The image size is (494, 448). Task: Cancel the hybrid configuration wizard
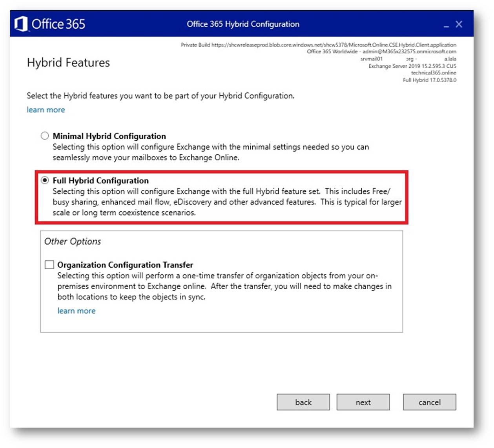pos(429,402)
